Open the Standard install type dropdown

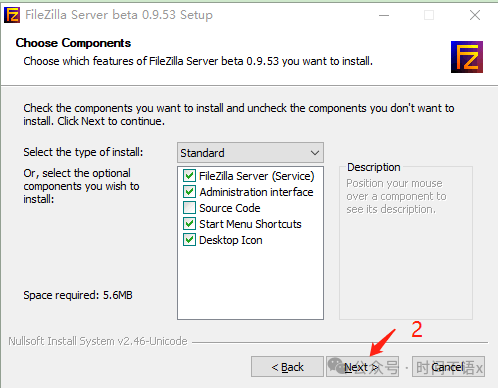pos(250,153)
